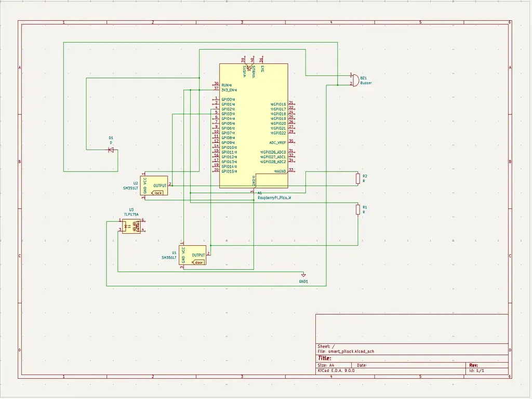Click the 'Rev:' field in title block

[x=473, y=365]
